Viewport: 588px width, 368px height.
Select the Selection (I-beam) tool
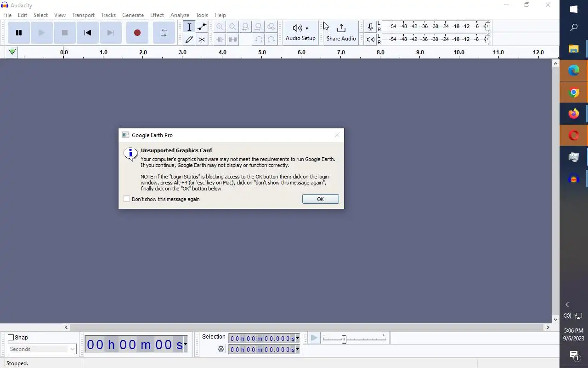coord(189,27)
